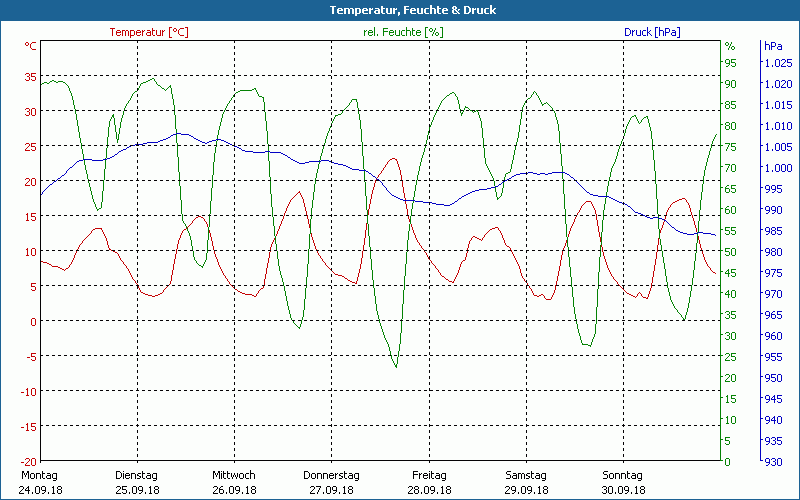
Task: Click the pressure axis value '1.000'
Action: [x=778, y=168]
